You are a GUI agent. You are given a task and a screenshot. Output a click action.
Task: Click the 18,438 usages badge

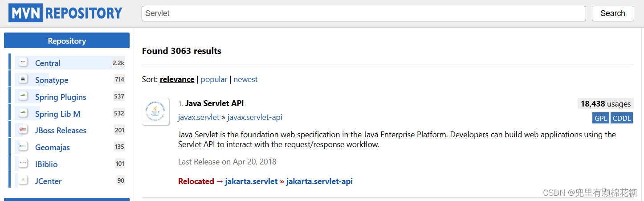(x=606, y=104)
